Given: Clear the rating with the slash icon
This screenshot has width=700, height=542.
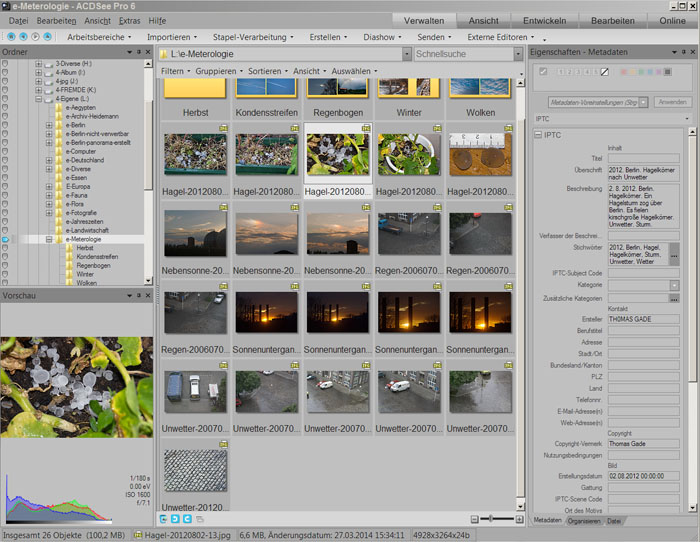Looking at the screenshot, I should (603, 72).
